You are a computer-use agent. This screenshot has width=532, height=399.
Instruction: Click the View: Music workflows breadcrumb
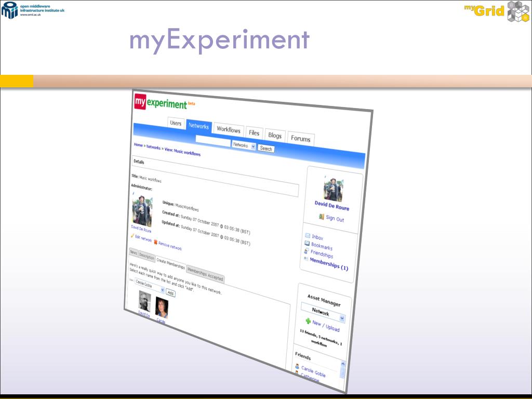(182, 152)
